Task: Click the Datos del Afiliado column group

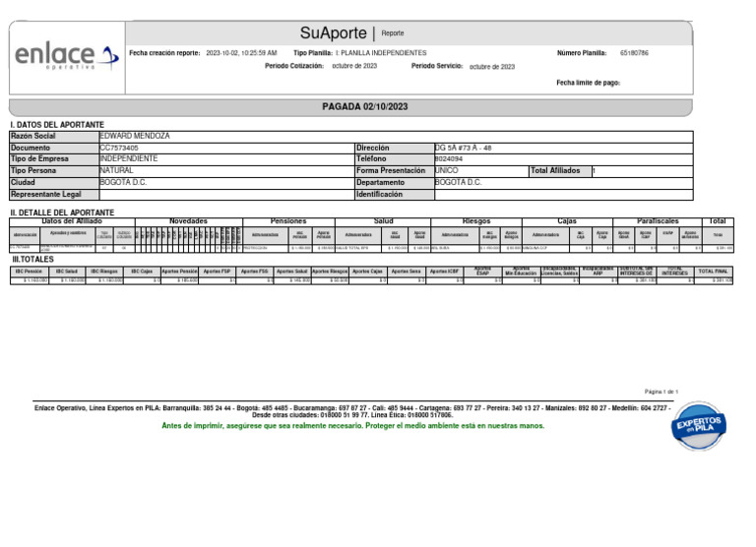Action: pos(72,221)
